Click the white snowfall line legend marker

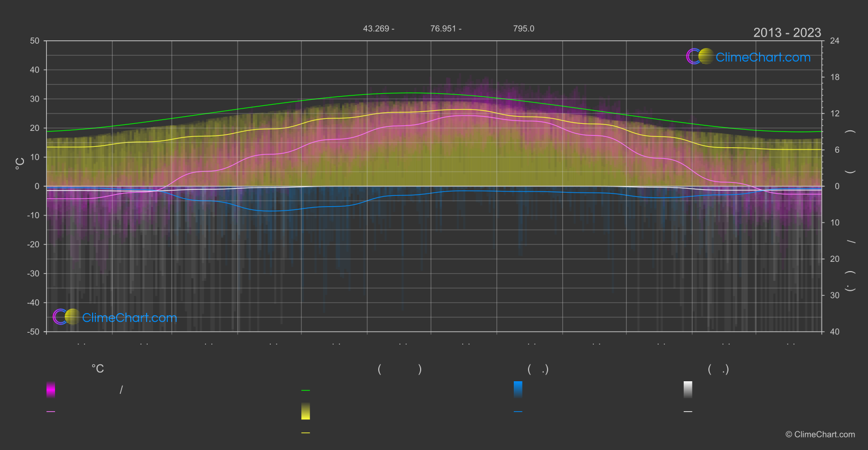pos(688,412)
